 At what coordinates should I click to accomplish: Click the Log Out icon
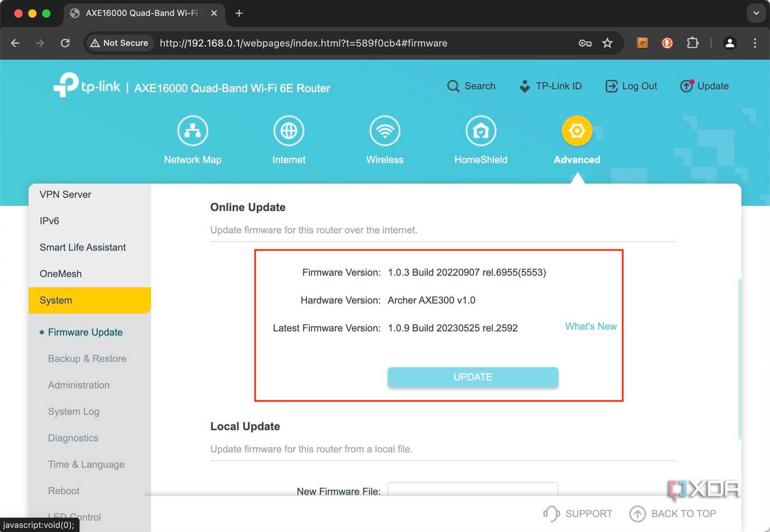(611, 86)
